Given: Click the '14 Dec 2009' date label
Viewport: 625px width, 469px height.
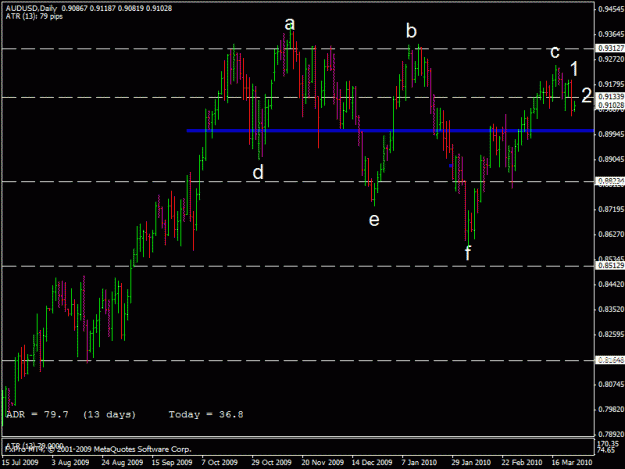Looking at the screenshot, I should (371, 463).
